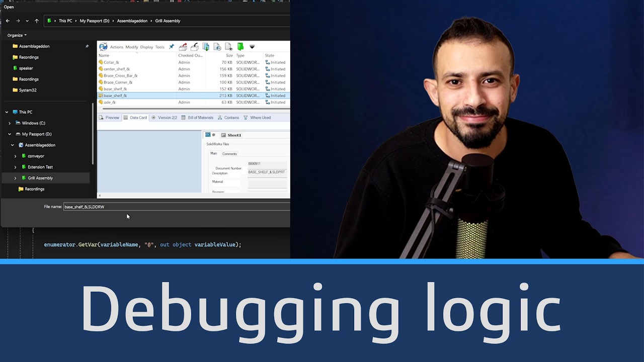Click the green vault icon at address bar start
Viewport: 644px width, 362px height.
49,21
